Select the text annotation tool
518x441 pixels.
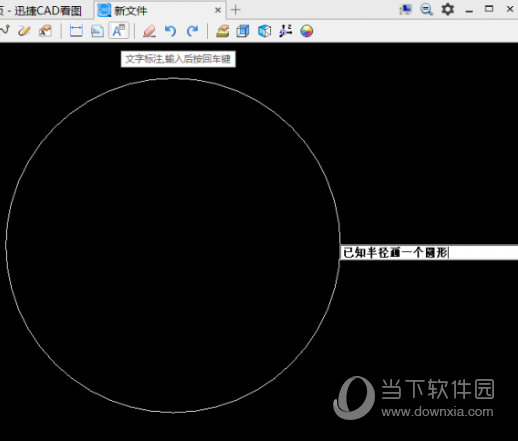point(119,31)
